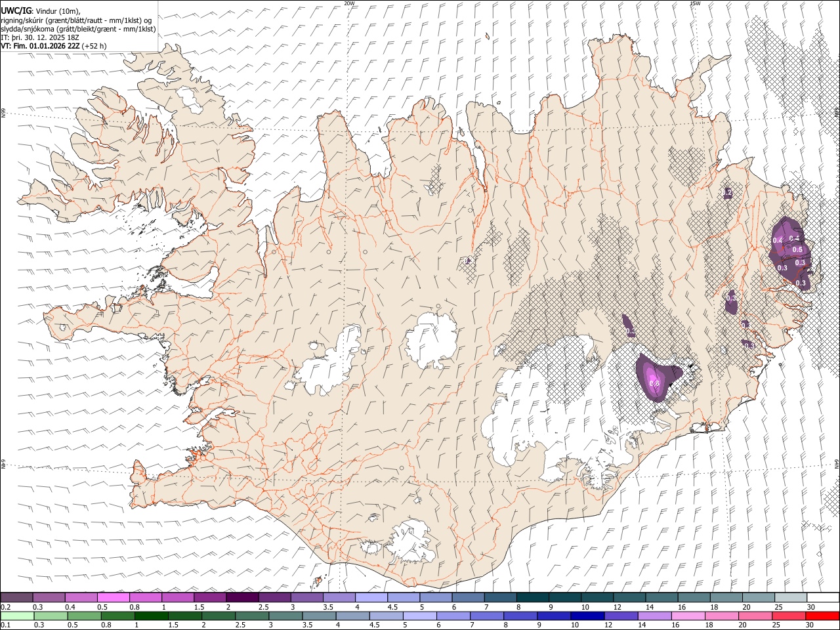This screenshot has width=840, height=630.
Task: Click the 'VT: Fim. 01.01.2026 22Z (+52 h)' line
Action: (x=54, y=46)
